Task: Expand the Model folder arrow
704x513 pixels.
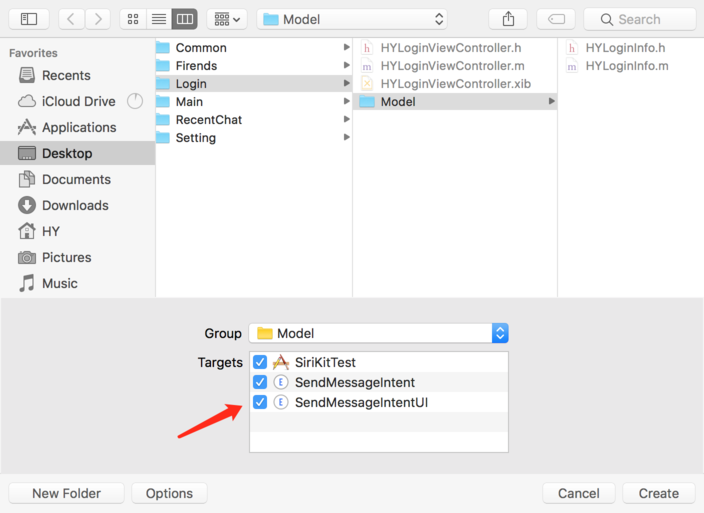Action: (551, 101)
